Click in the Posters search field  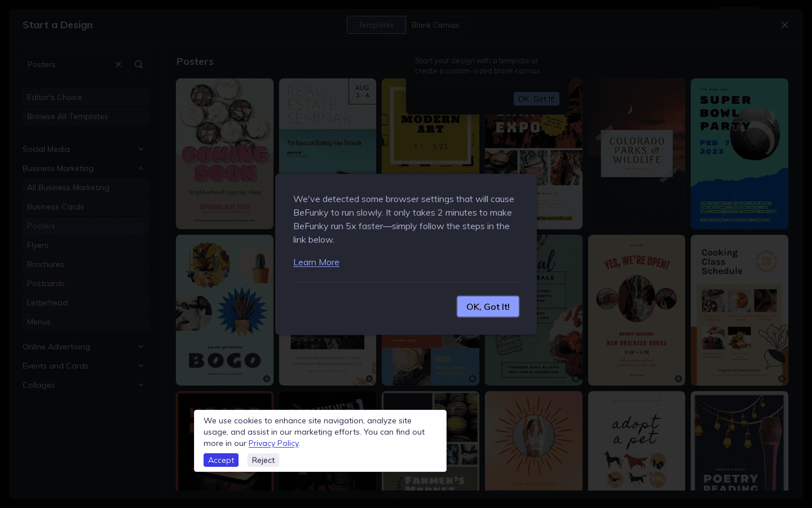click(x=67, y=64)
